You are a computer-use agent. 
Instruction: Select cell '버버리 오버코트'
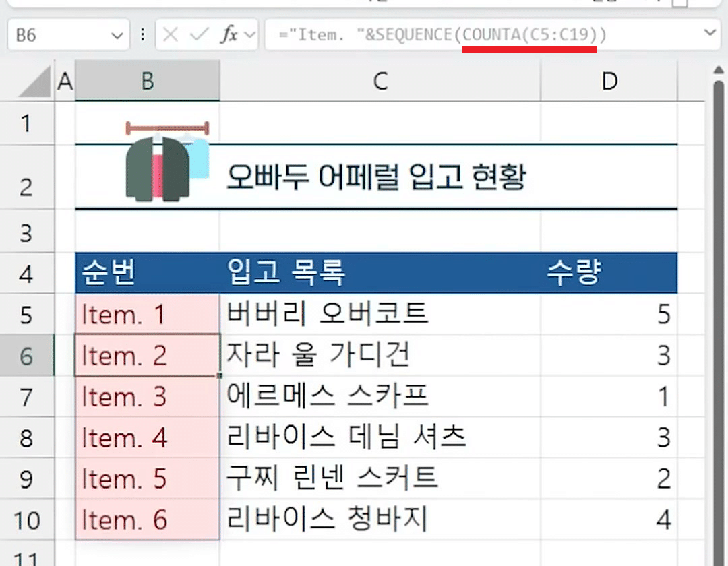pyautogui.click(x=380, y=314)
